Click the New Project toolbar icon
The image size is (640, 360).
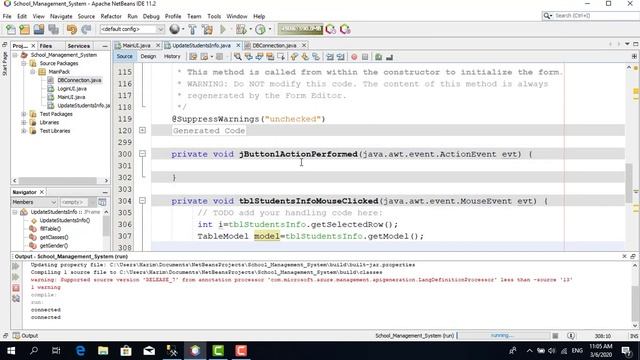[x=24, y=29]
